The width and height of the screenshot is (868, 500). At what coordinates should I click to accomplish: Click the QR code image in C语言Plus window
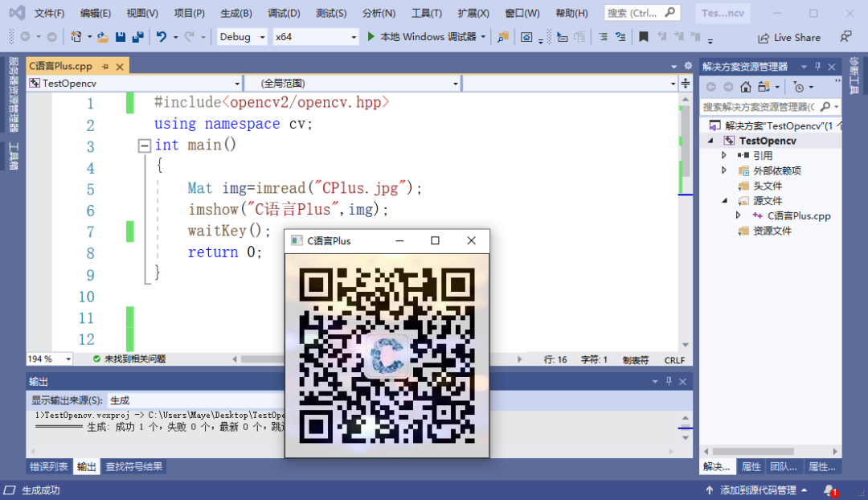(387, 355)
